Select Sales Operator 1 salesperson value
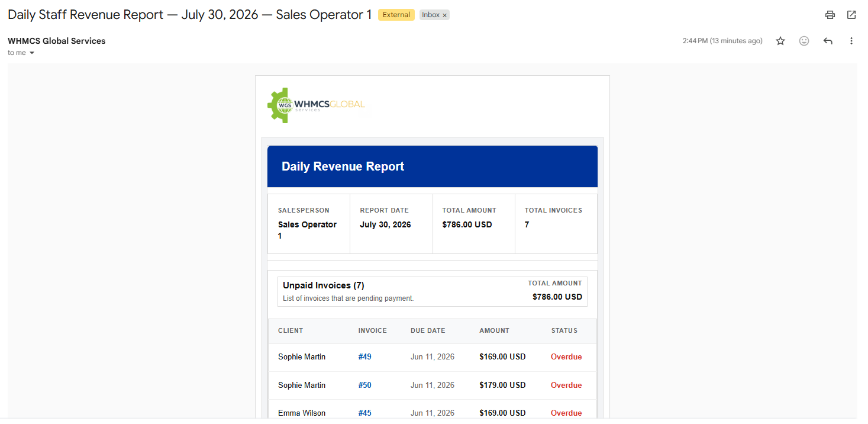Viewport: 868px width, 424px height. click(x=308, y=230)
